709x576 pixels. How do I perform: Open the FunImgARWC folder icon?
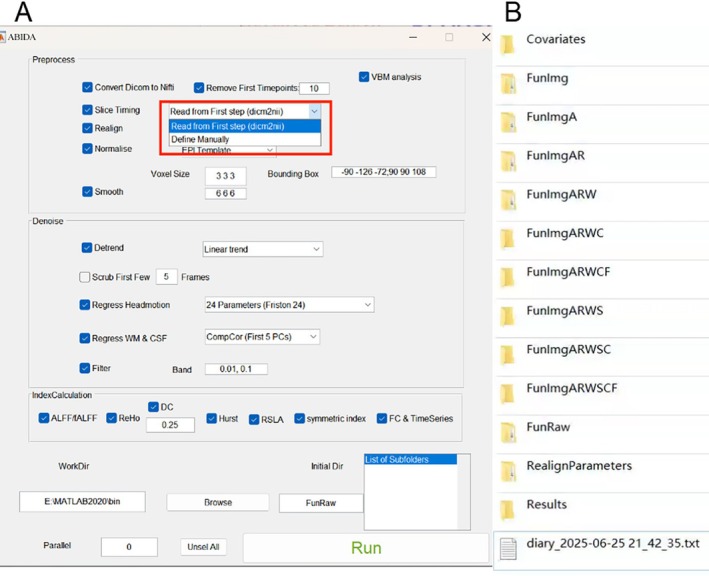tap(508, 239)
